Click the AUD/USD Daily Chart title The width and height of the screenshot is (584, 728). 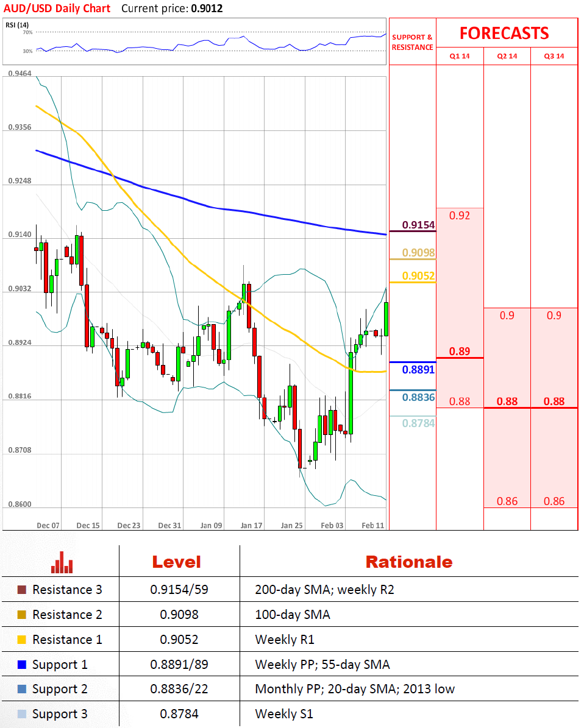[x=57, y=9]
